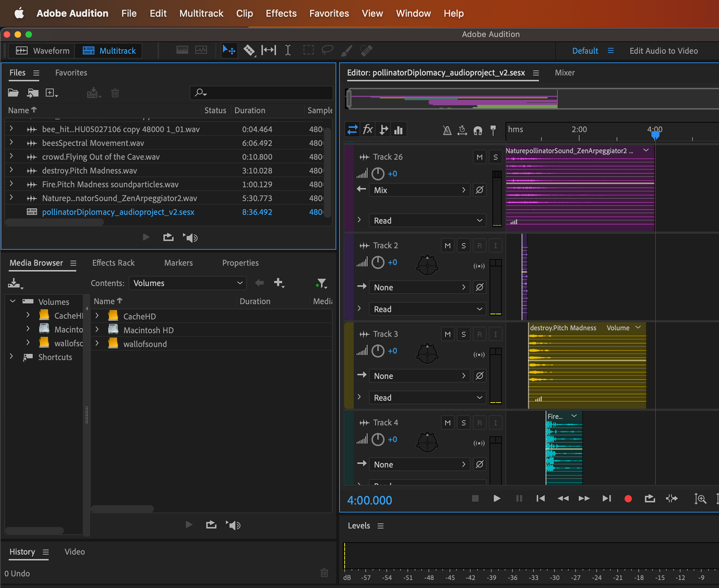The height and width of the screenshot is (588, 719).
Task: Switch to Multitrack view button
Action: point(109,51)
